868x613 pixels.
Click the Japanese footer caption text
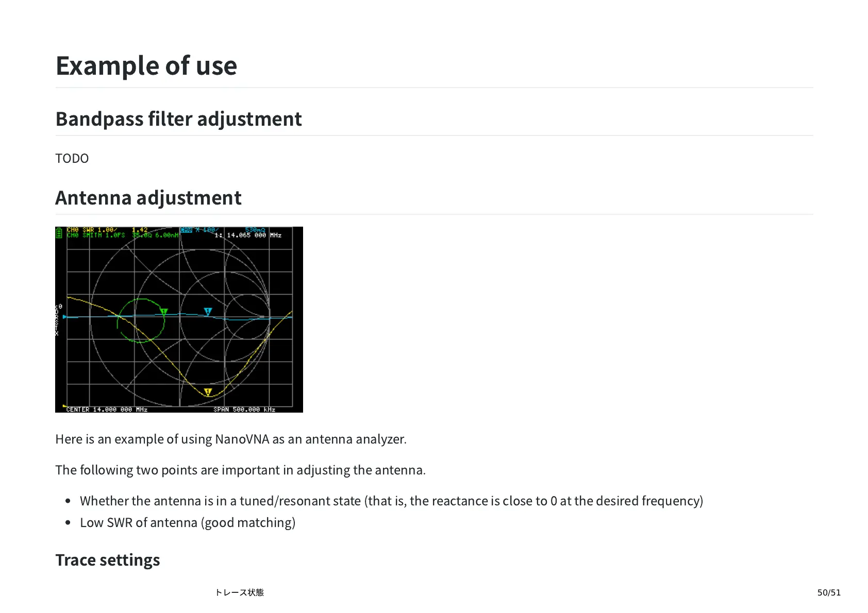pos(240,592)
